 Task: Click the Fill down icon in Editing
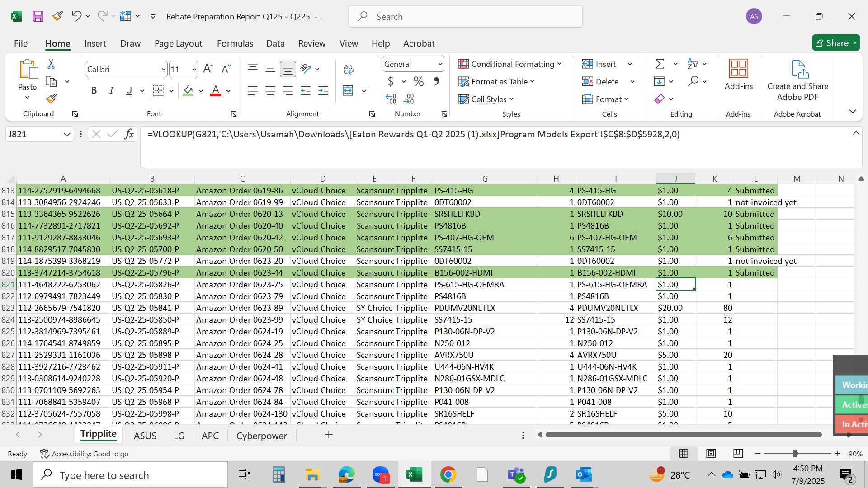point(660,81)
